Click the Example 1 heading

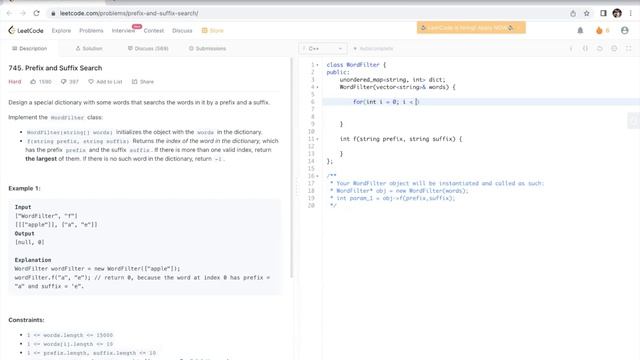tap(24, 189)
